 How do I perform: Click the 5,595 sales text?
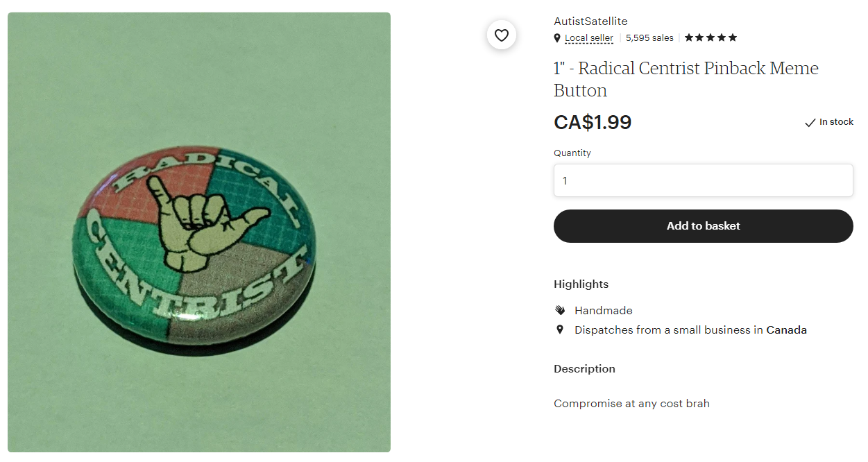pyautogui.click(x=649, y=38)
